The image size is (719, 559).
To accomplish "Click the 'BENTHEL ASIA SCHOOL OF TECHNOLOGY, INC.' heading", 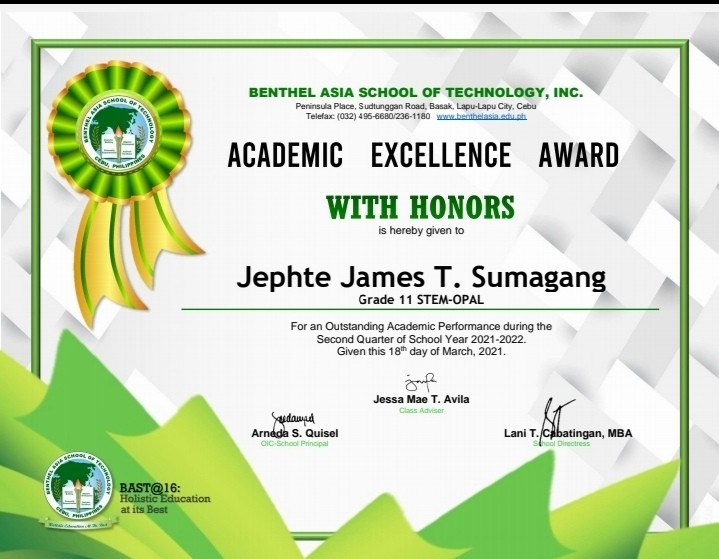I will click(x=416, y=93).
